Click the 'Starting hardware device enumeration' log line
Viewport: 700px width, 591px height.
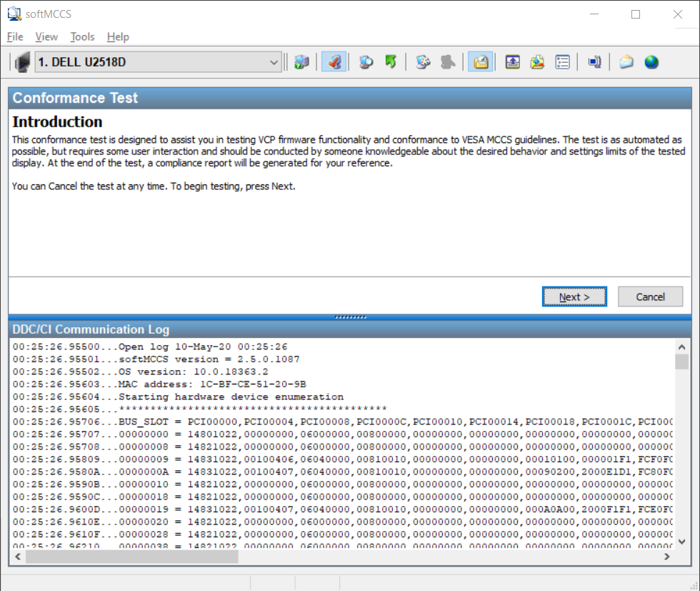tap(178, 397)
